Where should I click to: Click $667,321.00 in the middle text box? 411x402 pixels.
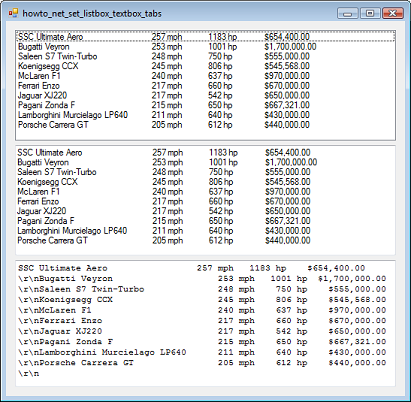[x=288, y=221]
